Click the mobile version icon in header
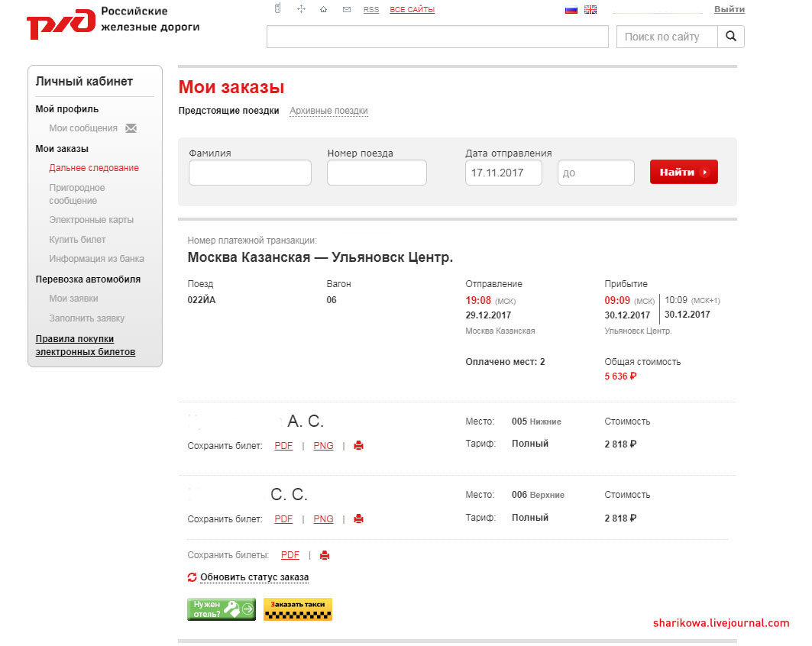This screenshot has width=812, height=646. pyautogui.click(x=277, y=8)
